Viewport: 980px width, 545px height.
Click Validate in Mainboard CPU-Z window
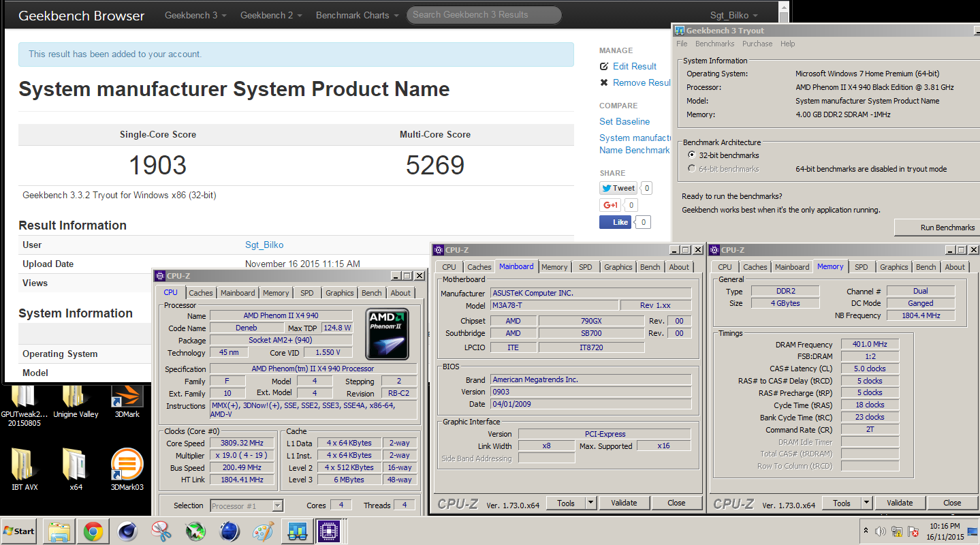[624, 503]
